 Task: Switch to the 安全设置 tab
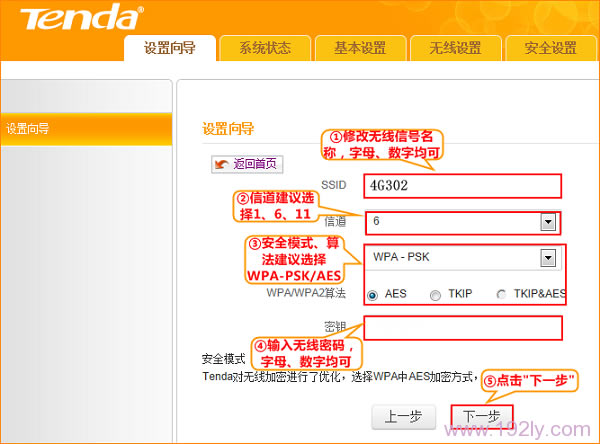pyautogui.click(x=550, y=49)
